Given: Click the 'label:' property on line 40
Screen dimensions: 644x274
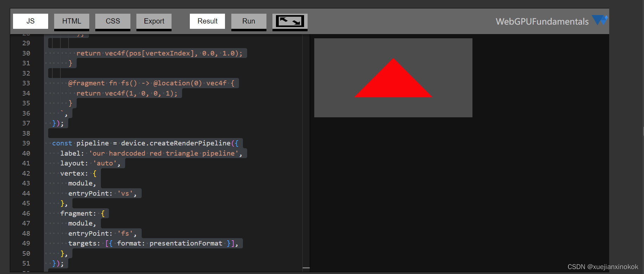Looking at the screenshot, I should (72, 154).
